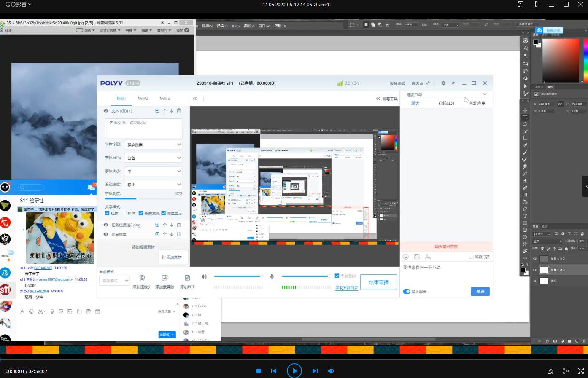Viewport: 588px width, 378px height.
Task: Click the 添加摄像头 camera icon
Action: coord(142,278)
